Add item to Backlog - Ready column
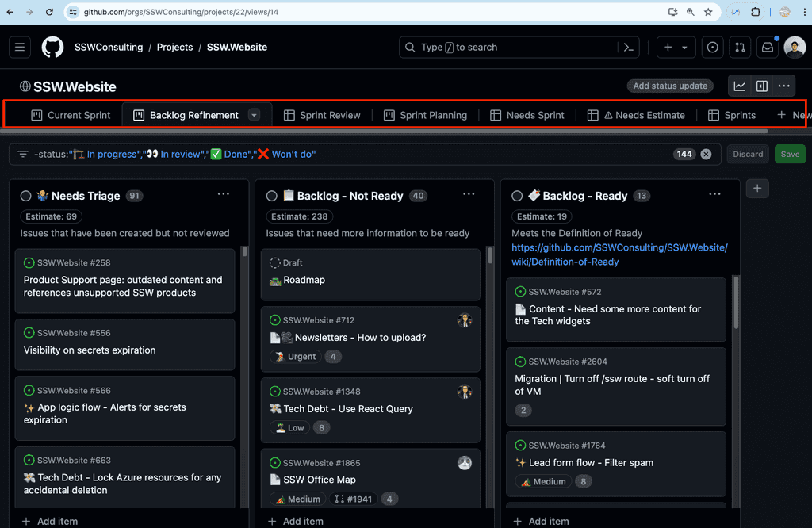 542,521
